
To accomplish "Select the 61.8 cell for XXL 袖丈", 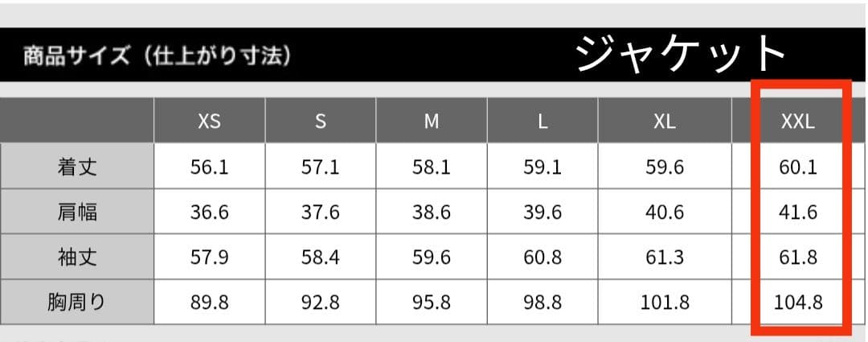I will 797,257.
